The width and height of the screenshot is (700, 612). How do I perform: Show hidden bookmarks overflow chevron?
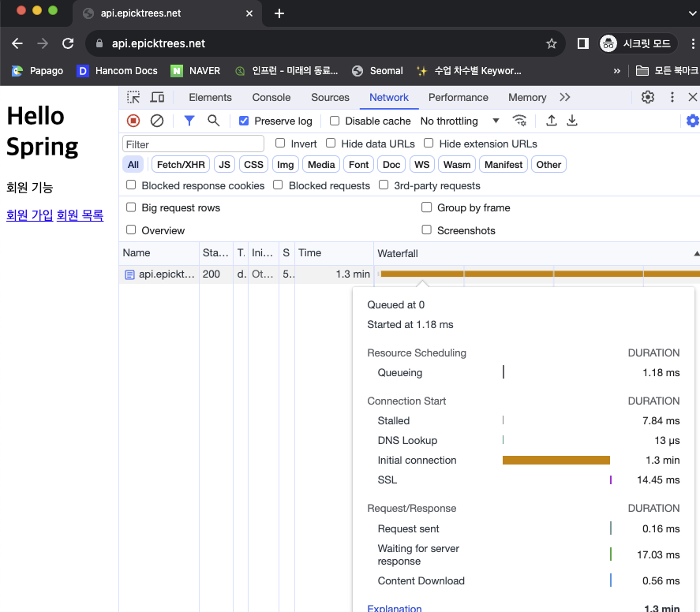click(617, 71)
